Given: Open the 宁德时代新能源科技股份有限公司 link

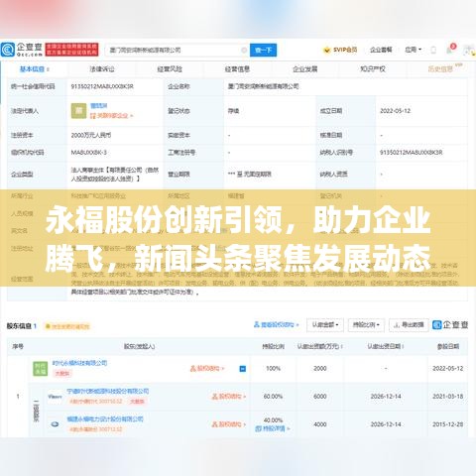Looking at the screenshot, I should (x=108, y=391).
